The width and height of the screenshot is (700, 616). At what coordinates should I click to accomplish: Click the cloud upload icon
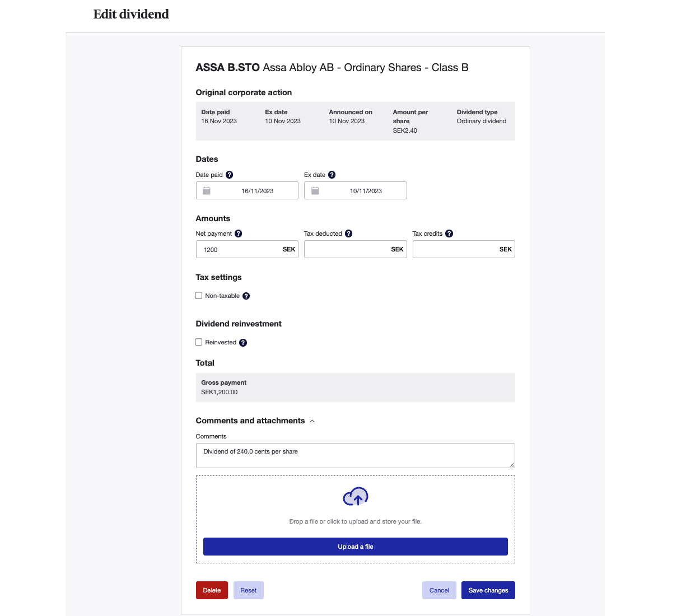coord(355,496)
